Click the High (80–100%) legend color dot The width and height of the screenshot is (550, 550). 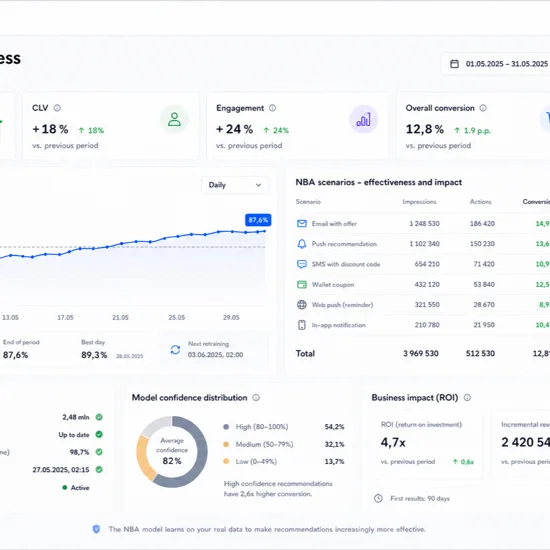tap(226, 427)
